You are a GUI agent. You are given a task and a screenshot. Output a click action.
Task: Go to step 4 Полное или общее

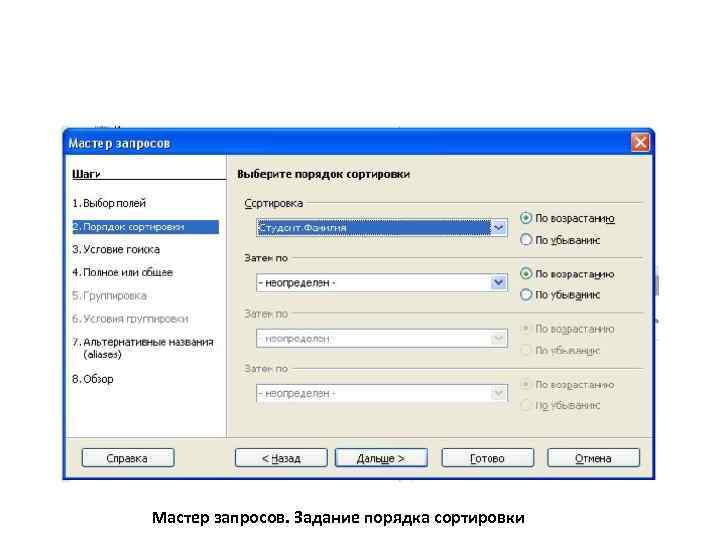123,272
